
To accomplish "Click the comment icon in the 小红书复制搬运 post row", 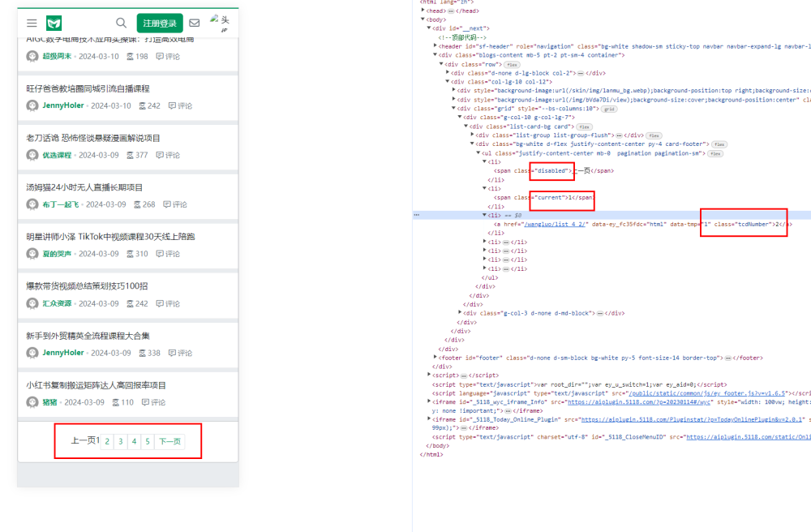I will click(145, 402).
